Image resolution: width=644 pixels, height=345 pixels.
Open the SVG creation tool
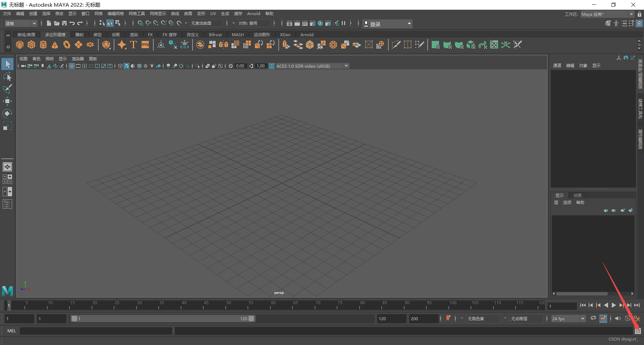coord(145,44)
